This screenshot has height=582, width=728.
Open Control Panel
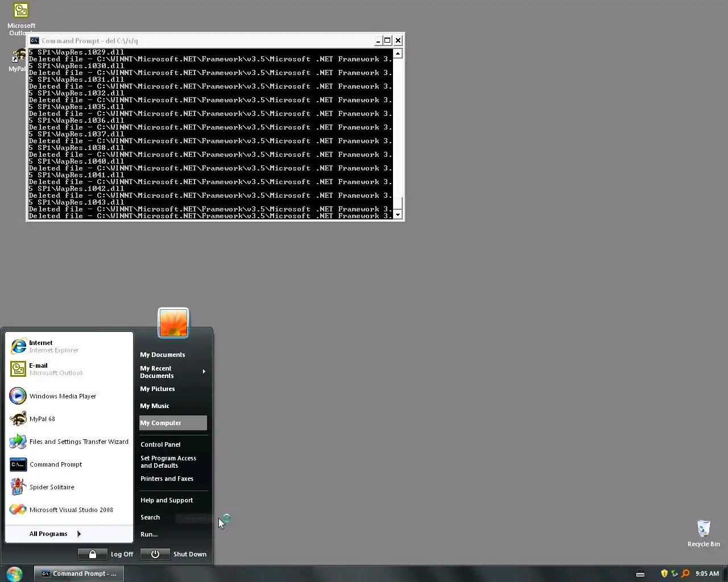[160, 444]
